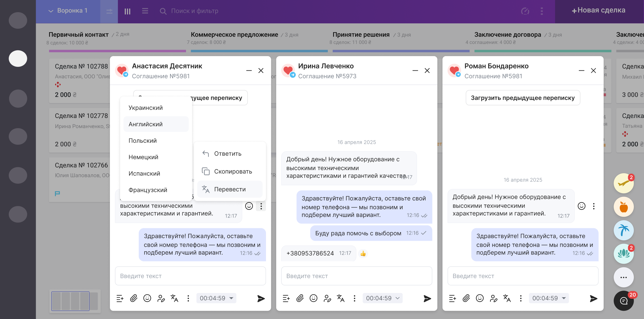644x319 pixels.
Task: Click the Новая сделка button
Action: (x=599, y=10)
